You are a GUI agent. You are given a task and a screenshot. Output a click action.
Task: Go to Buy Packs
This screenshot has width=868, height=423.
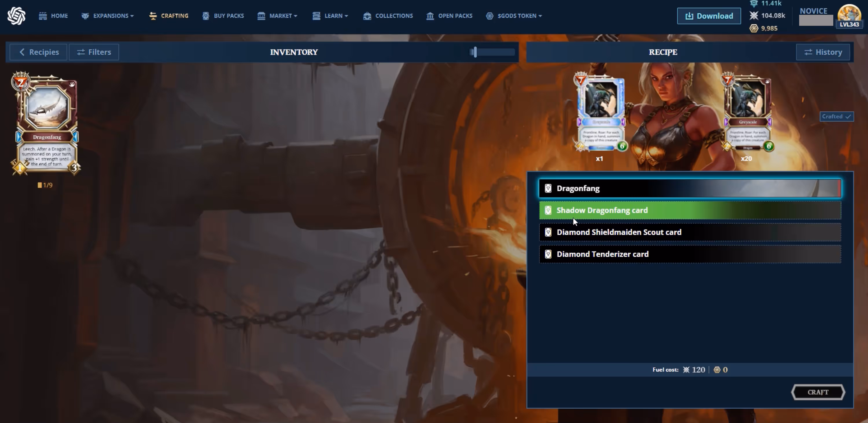(223, 16)
